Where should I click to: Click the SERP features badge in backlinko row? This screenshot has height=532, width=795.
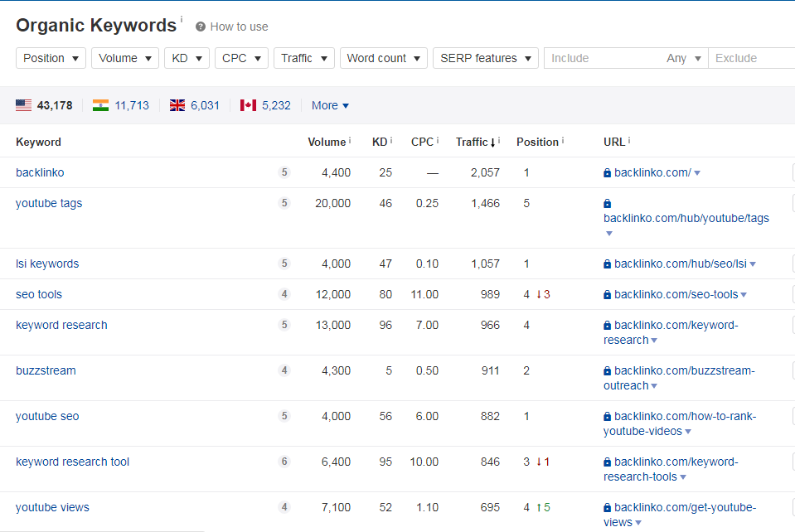[284, 172]
